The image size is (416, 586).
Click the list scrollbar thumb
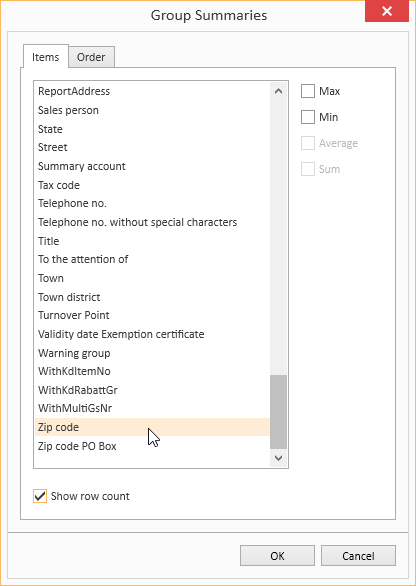point(278,412)
